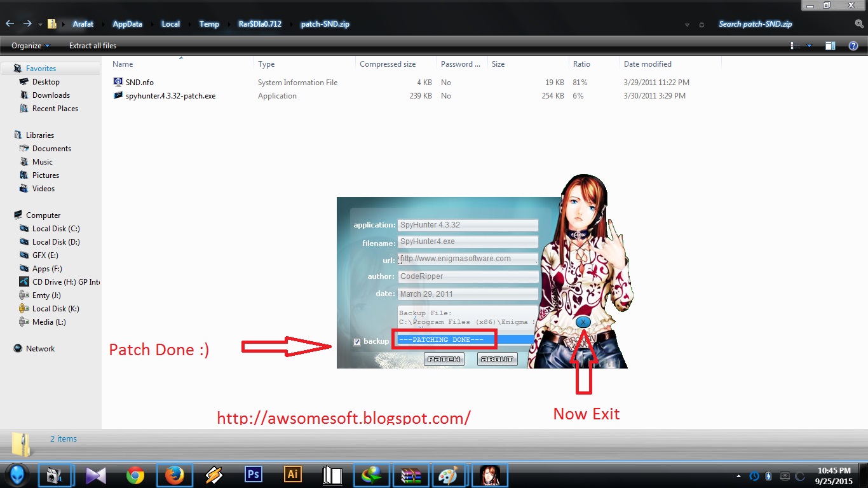Open Media (L:) drive
Image resolution: width=868 pixels, height=488 pixels.
tap(49, 322)
